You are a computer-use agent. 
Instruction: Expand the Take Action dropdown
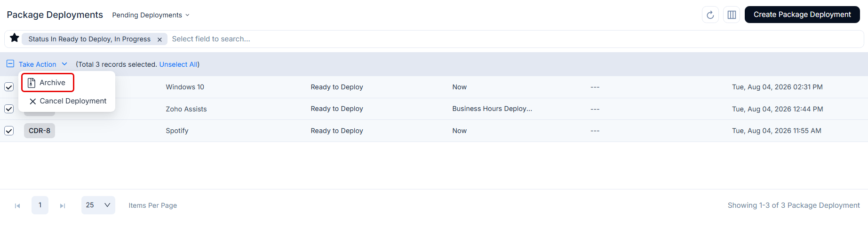(x=43, y=64)
